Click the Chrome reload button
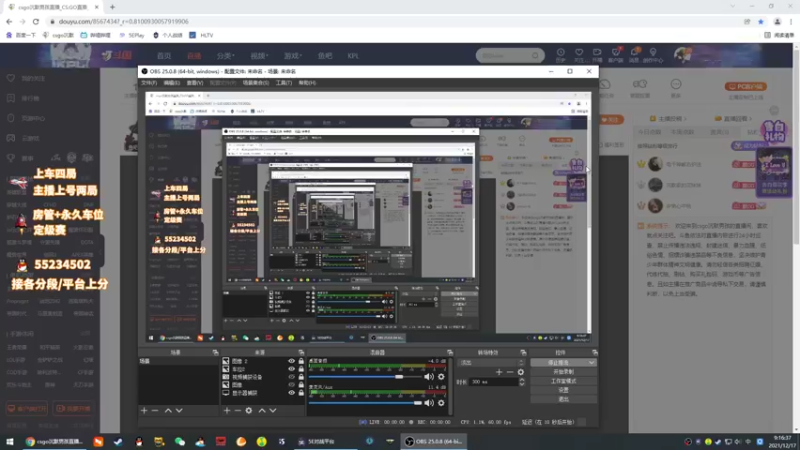This screenshot has width=800, height=450. [x=36, y=21]
